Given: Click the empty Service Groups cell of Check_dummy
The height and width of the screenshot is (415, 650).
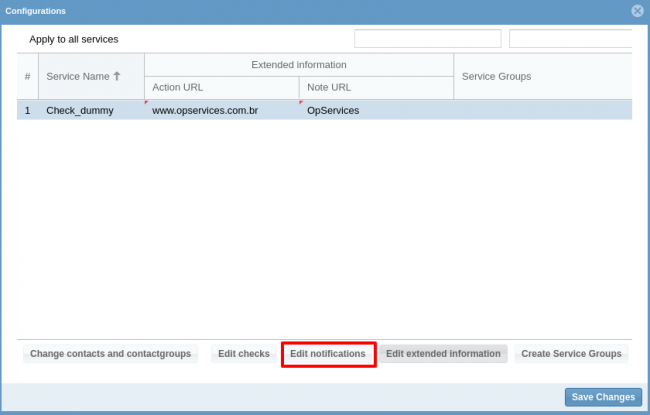Looking at the screenshot, I should click(540, 110).
